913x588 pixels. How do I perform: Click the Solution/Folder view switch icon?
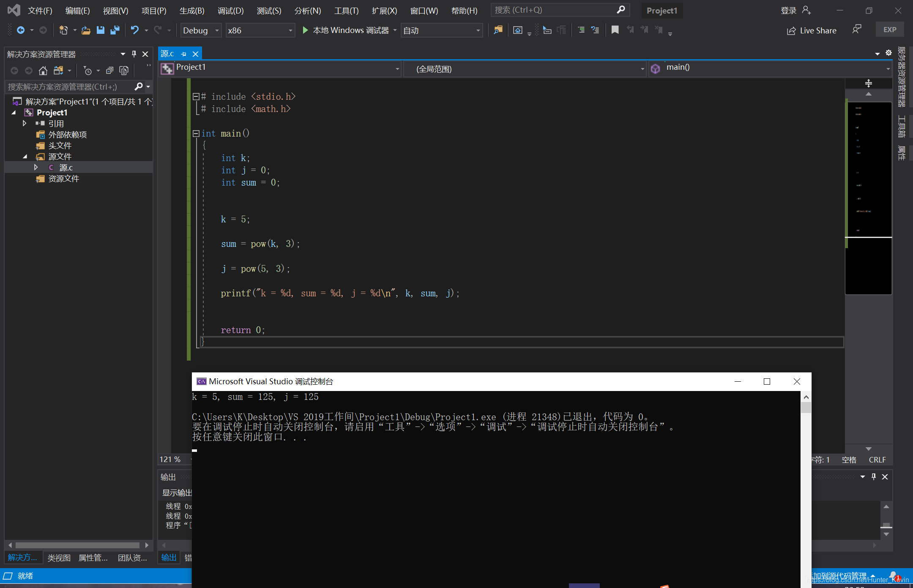[58, 71]
